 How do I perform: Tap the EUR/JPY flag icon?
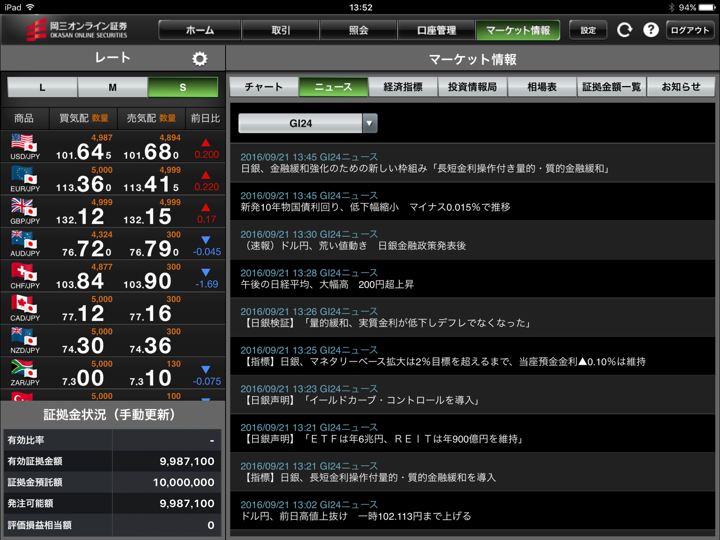click(23, 177)
